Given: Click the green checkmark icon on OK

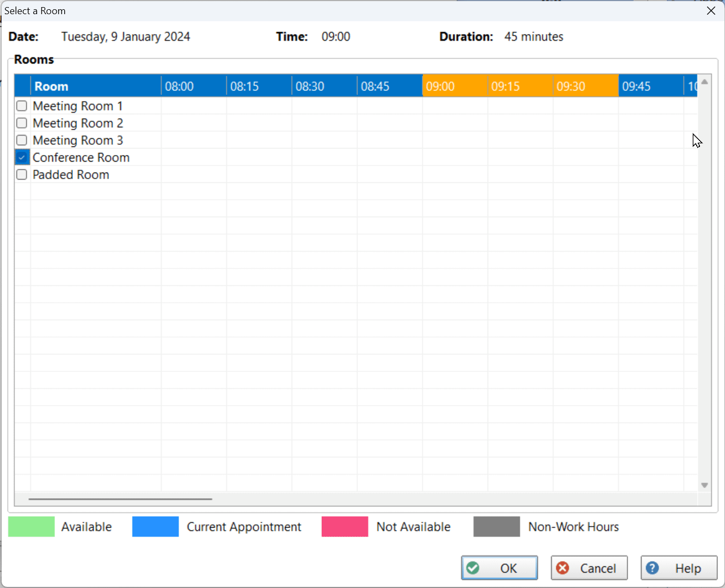Looking at the screenshot, I should (473, 568).
